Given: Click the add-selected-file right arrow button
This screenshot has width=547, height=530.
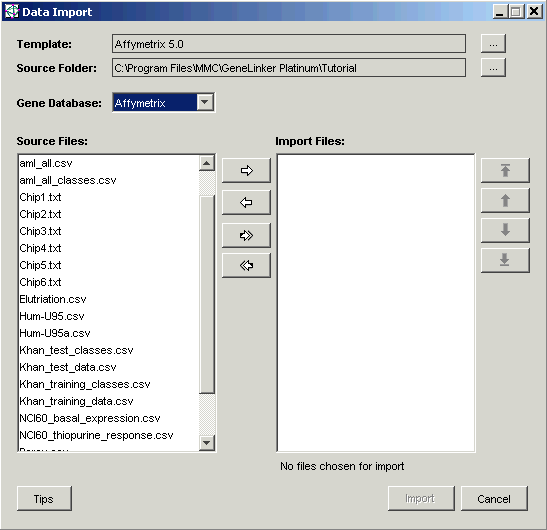Looking at the screenshot, I should pos(246,170).
